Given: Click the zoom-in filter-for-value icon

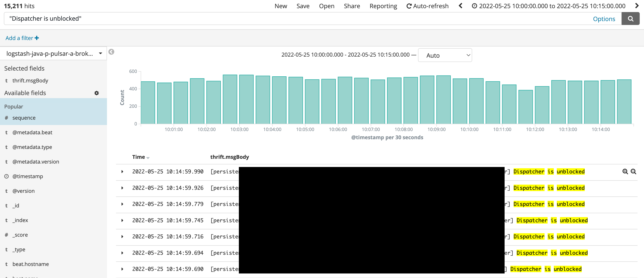Looking at the screenshot, I should coord(625,171).
